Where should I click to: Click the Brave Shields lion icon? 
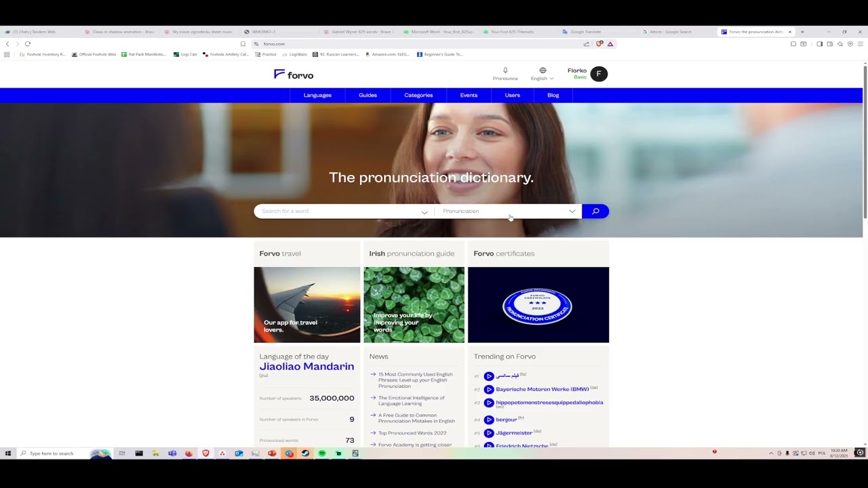pos(599,44)
